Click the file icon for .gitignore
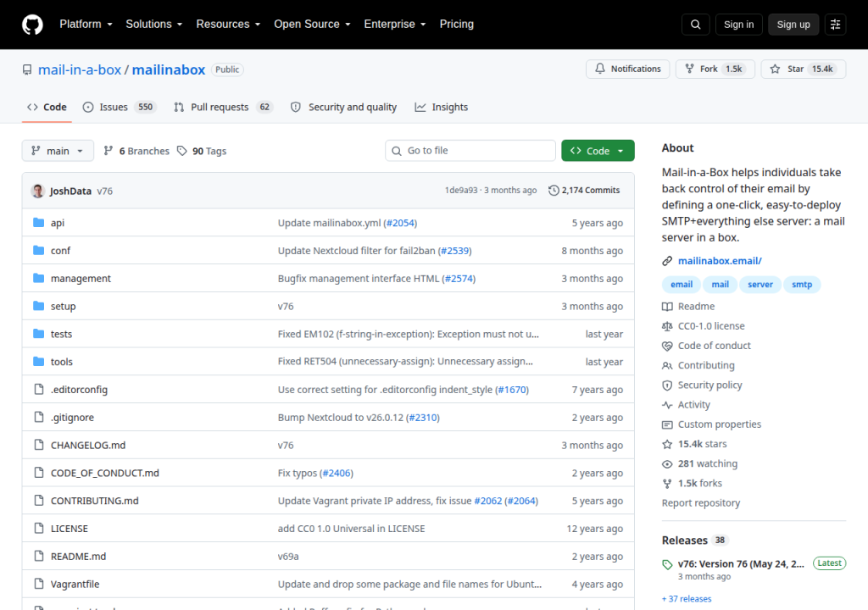This screenshot has width=868, height=610. pos(39,417)
